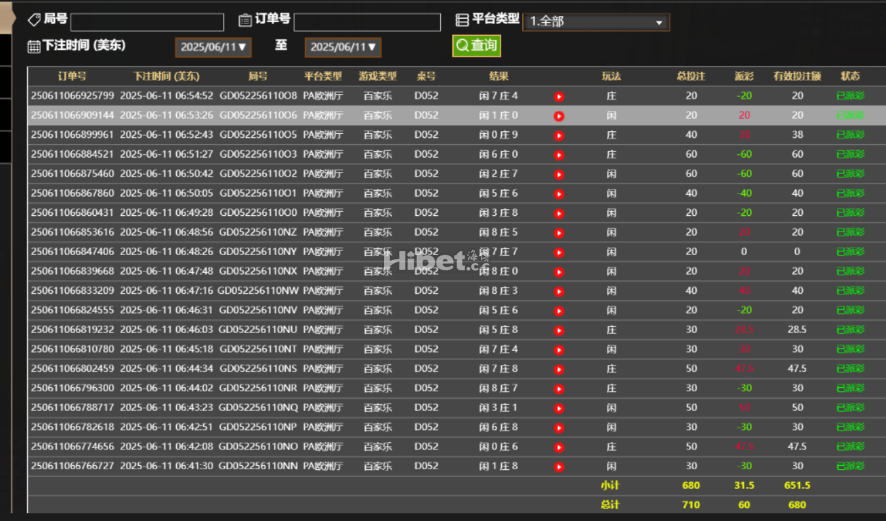Click the 状态 column header
886x521 pixels.
[850, 76]
